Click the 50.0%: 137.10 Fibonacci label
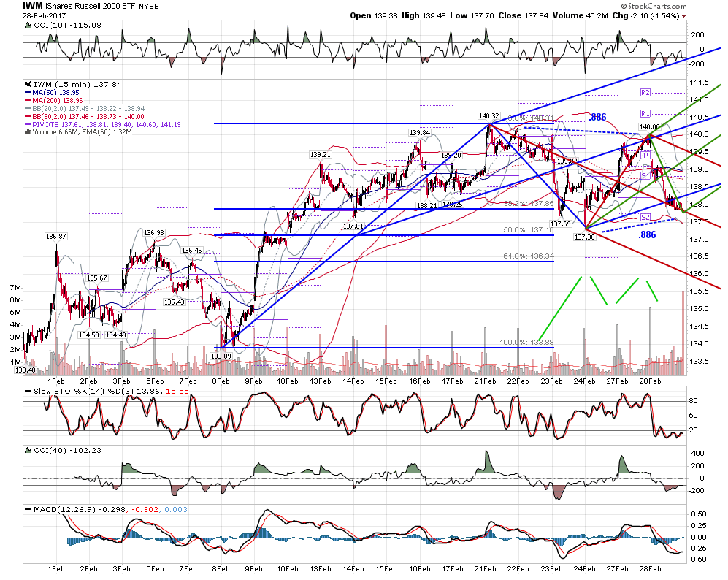The image size is (728, 580). coord(529,230)
